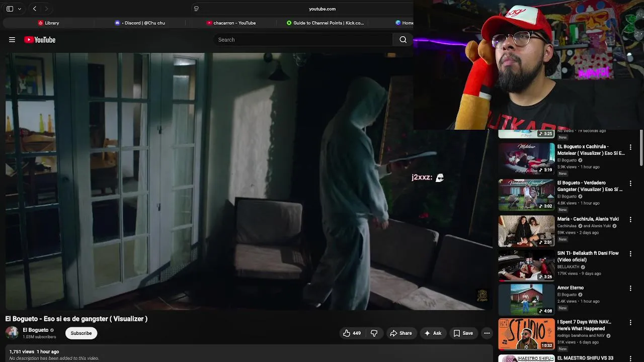Like the video with thumbs-up 449
644x362 pixels.
[x=352, y=333]
